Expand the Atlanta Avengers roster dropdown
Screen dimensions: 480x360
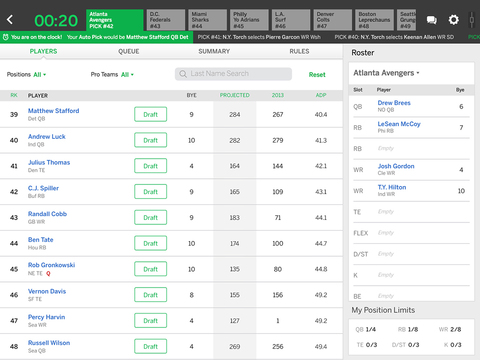pyautogui.click(x=386, y=73)
